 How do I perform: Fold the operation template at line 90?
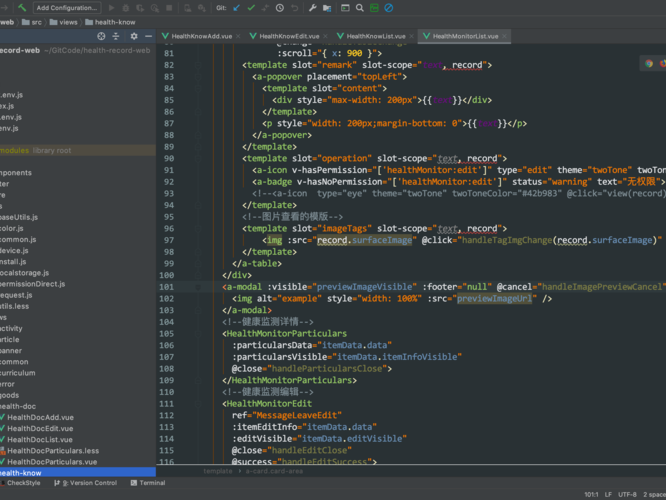(198, 158)
